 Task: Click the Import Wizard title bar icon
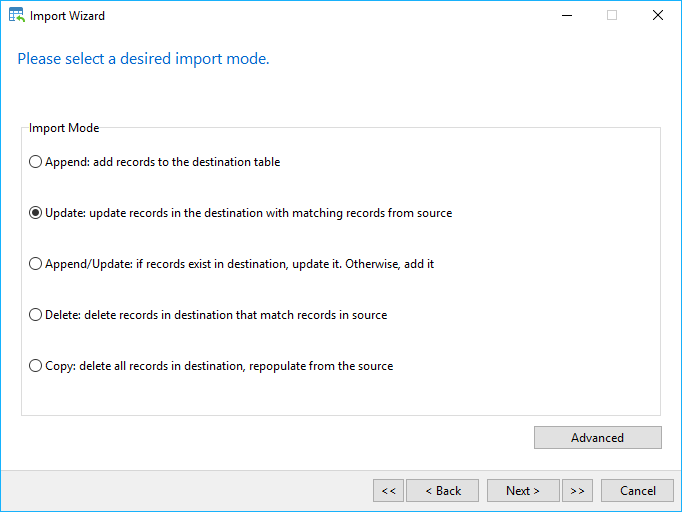tap(17, 15)
